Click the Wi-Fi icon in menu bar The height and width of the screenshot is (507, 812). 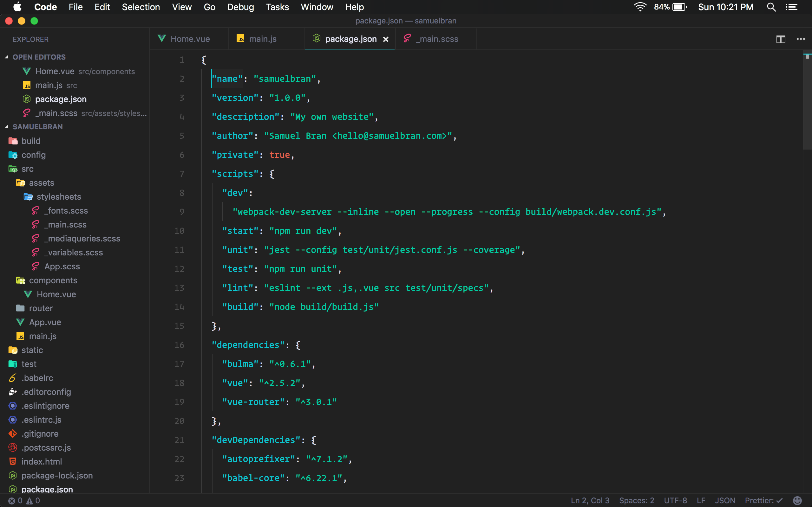click(640, 7)
